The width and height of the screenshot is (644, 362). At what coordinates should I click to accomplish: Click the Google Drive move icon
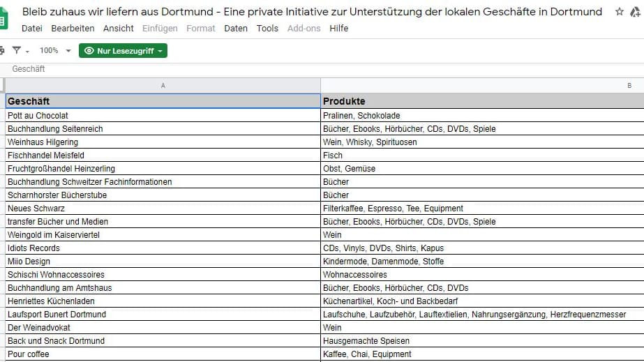tap(636, 13)
